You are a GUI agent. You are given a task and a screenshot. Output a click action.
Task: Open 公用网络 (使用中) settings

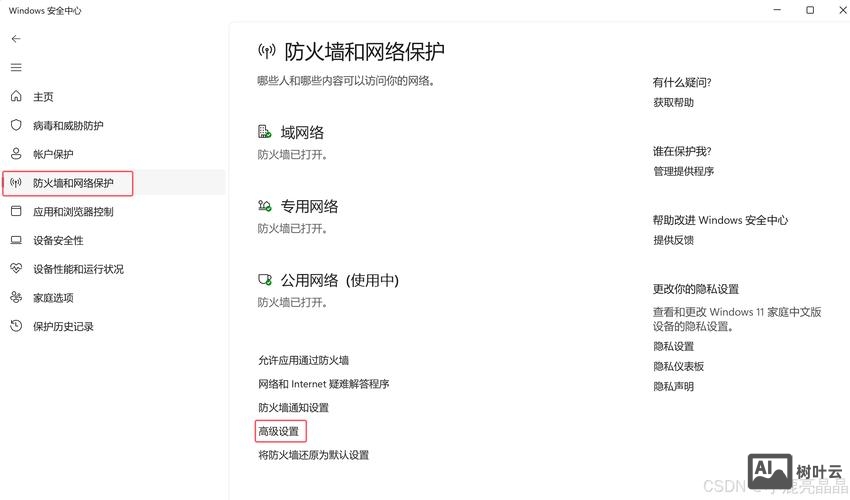339,280
